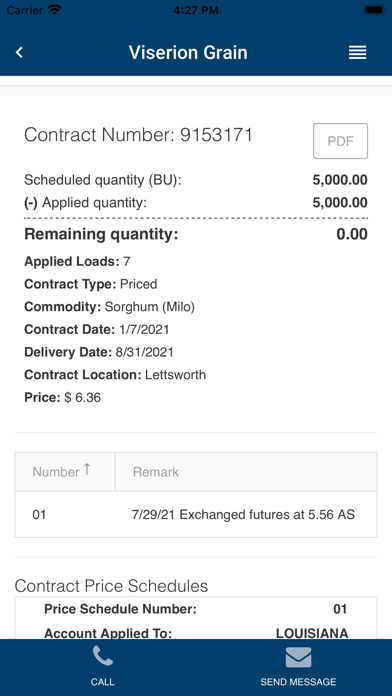Tap the Contract Location Lettsworth text
Screen dimensions: 392x696
[x=115, y=375]
